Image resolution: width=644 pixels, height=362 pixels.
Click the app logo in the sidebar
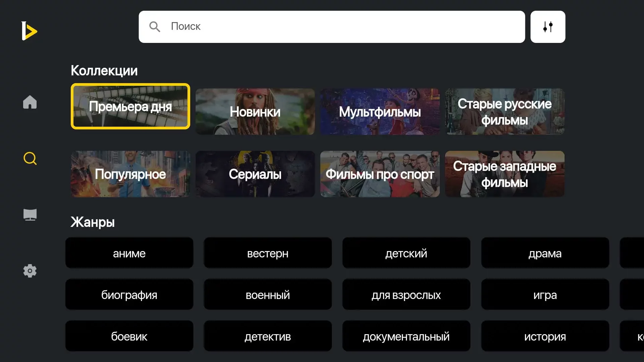point(29,31)
